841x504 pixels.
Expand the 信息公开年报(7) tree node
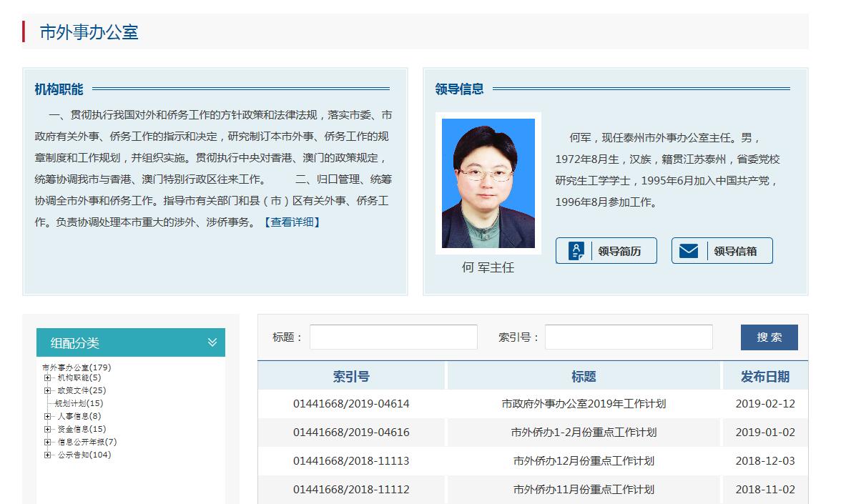pos(47,442)
